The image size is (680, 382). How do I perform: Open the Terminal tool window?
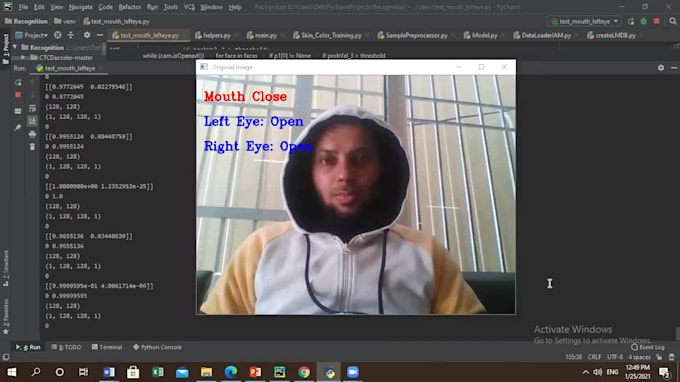pyautogui.click(x=107, y=347)
